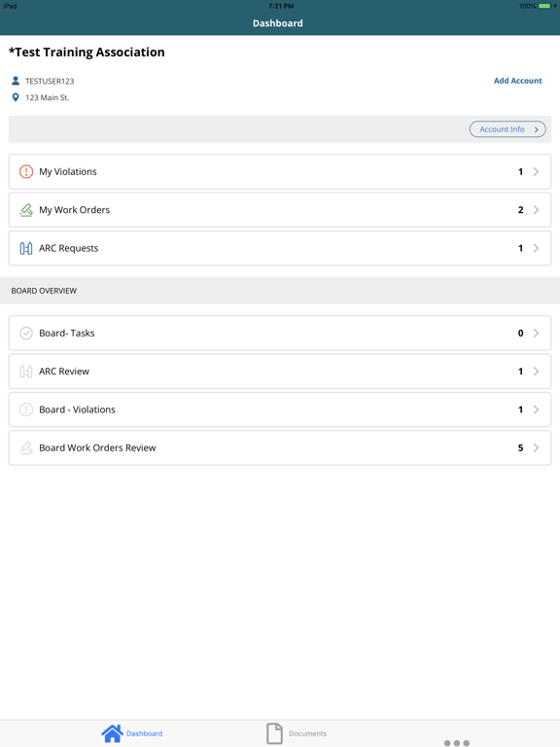The image size is (560, 747).
Task: Select the Board- Tasks row label
Action: (67, 333)
